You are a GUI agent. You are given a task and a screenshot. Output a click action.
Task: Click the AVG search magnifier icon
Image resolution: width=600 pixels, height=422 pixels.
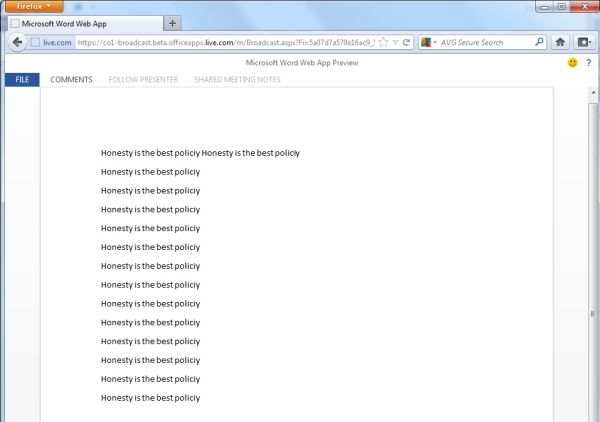click(x=539, y=42)
